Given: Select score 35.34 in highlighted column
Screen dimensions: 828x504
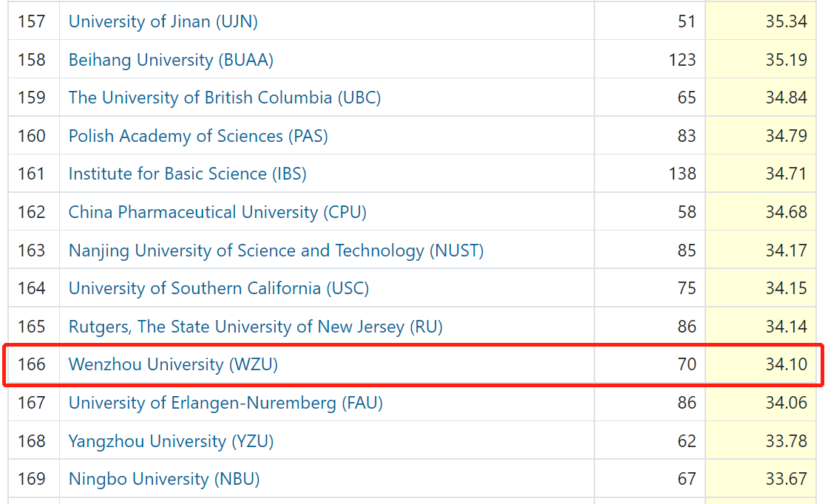Looking at the screenshot, I should click(x=786, y=21).
